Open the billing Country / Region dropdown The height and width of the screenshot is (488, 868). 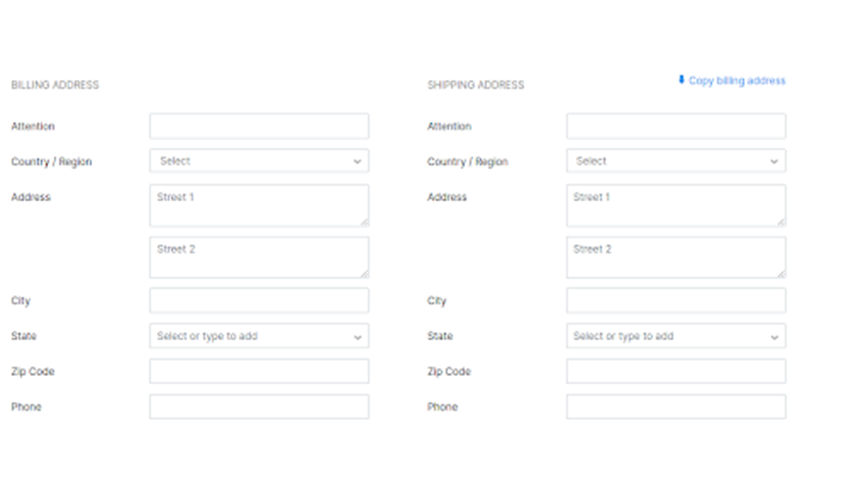click(x=259, y=161)
